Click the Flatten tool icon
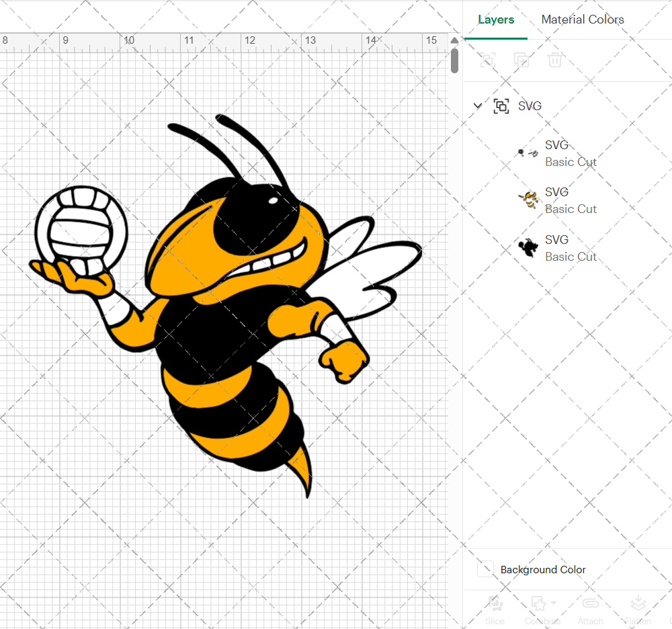 pyautogui.click(x=638, y=603)
